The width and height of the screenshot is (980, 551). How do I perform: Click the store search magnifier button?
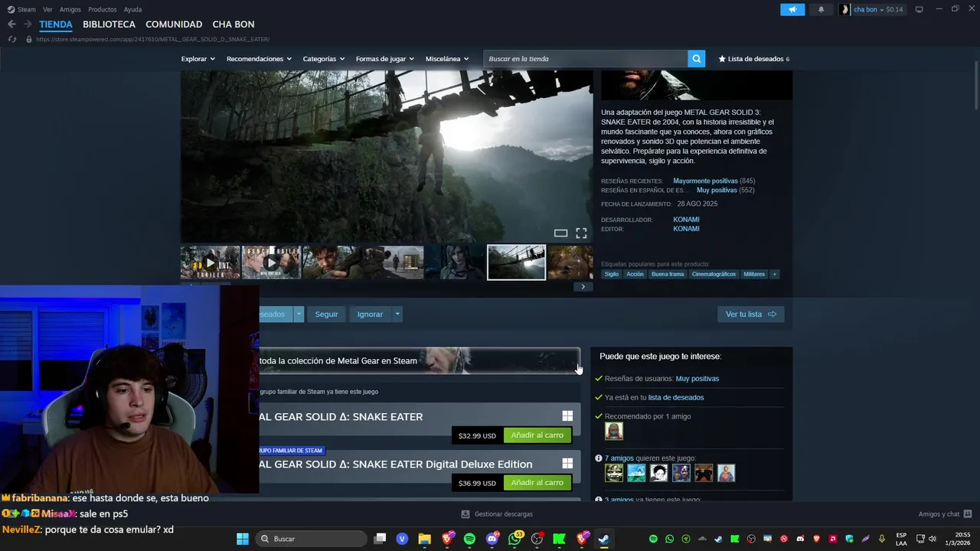[696, 59]
